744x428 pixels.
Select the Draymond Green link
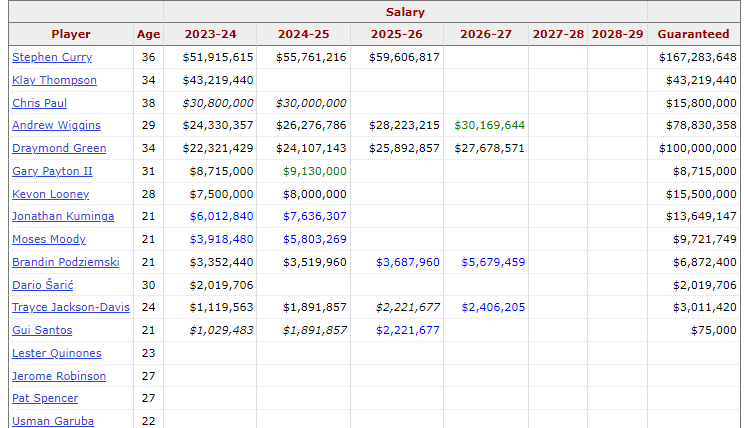click(59, 148)
